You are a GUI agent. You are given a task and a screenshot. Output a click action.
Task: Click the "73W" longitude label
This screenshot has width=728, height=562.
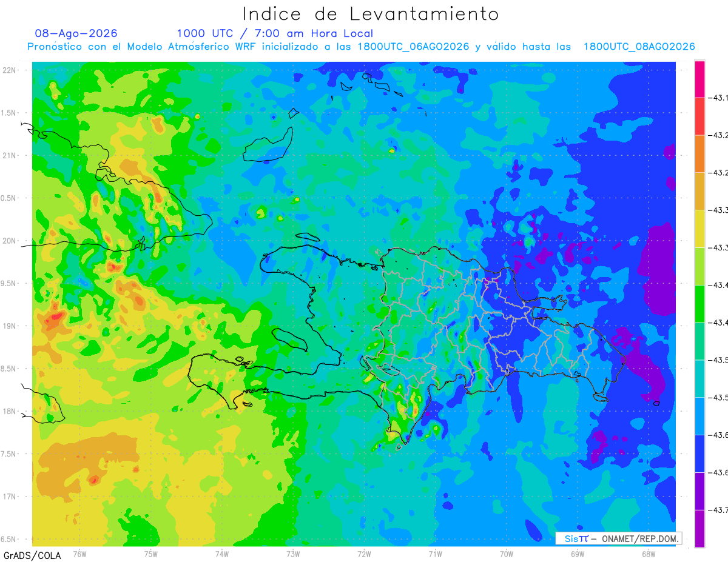click(293, 554)
